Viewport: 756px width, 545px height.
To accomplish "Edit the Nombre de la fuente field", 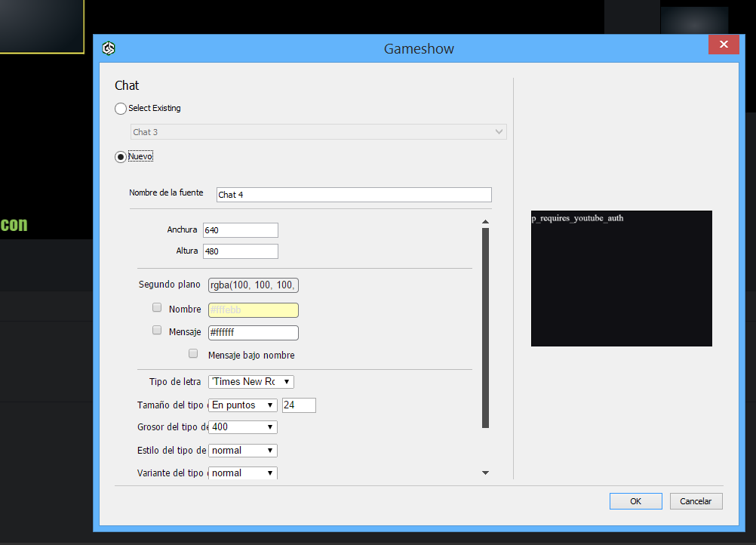I will tap(354, 194).
